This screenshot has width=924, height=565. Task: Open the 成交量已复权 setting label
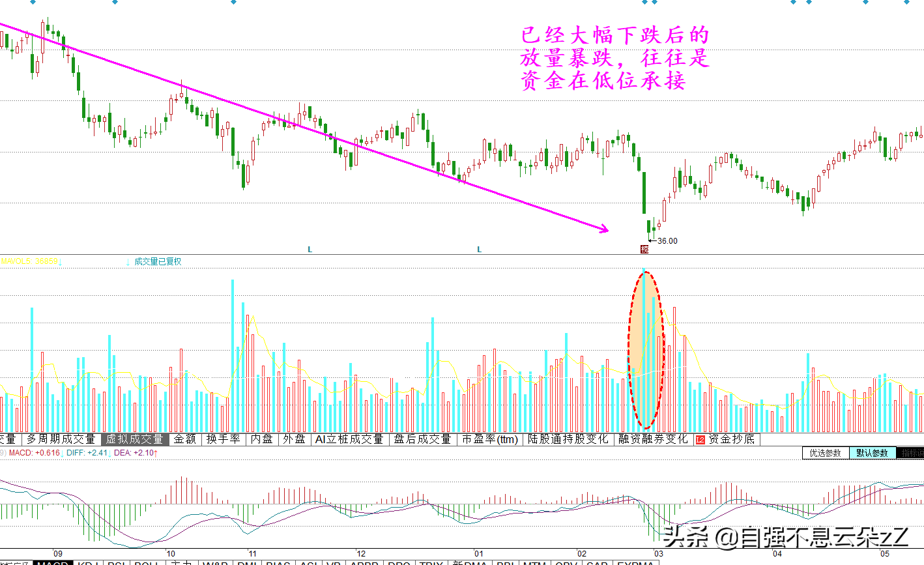[158, 261]
